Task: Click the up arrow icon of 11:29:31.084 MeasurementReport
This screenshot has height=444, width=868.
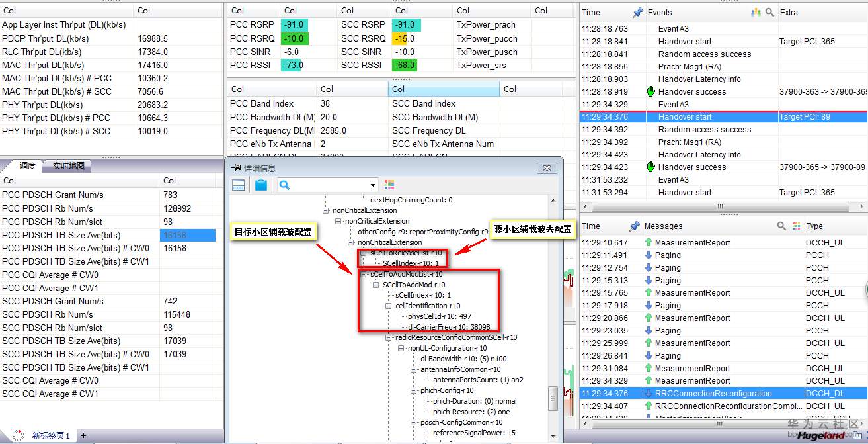Action: coord(649,369)
